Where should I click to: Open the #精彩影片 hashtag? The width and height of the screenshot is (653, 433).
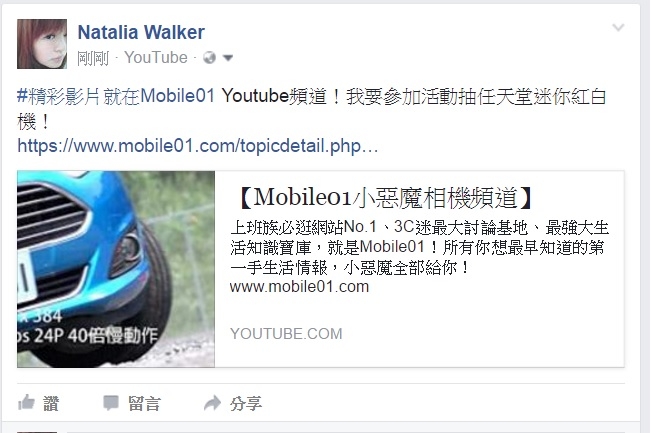tap(58, 96)
